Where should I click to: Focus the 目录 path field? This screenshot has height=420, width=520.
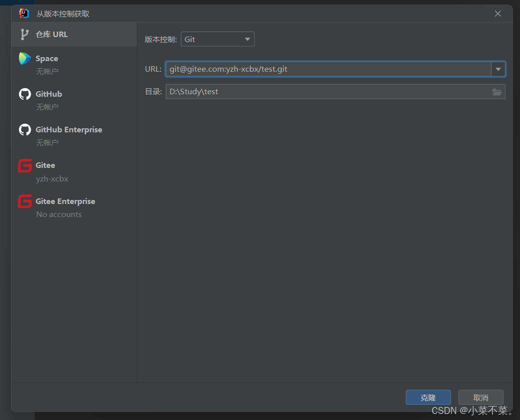click(335, 92)
